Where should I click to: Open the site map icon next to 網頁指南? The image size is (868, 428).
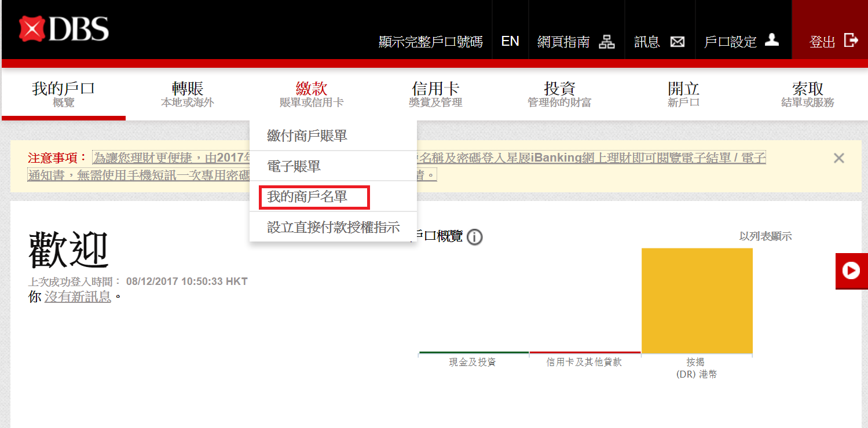point(606,42)
